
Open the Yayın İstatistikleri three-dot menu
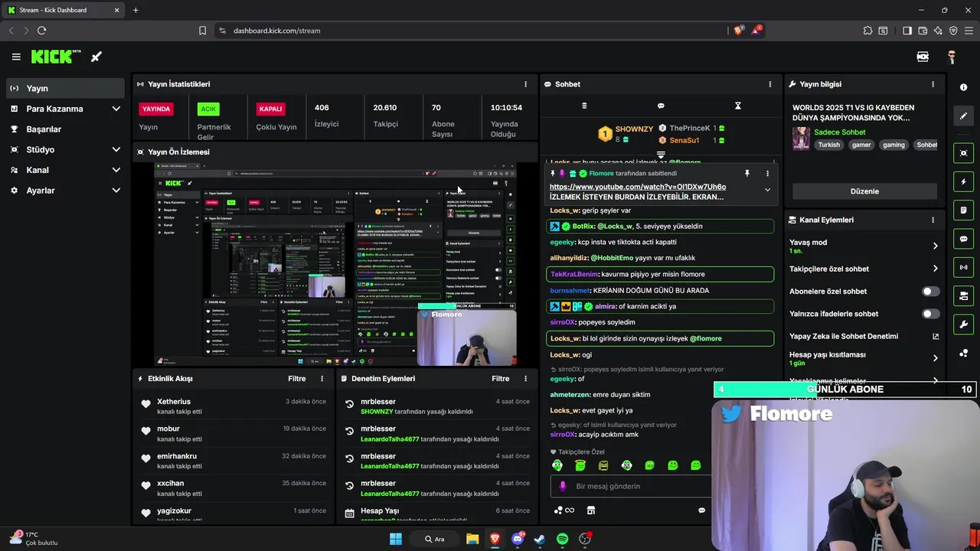(x=525, y=84)
